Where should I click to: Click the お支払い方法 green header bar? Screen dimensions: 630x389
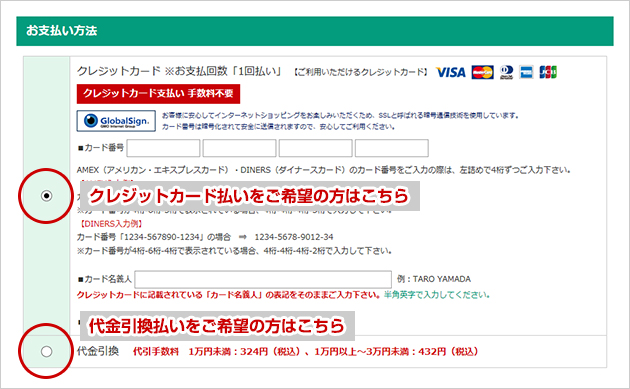(315, 31)
